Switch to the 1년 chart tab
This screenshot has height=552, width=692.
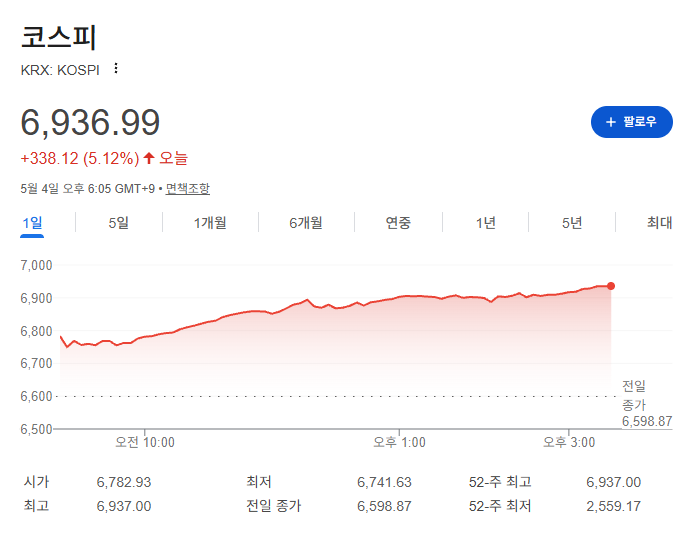[x=485, y=223]
